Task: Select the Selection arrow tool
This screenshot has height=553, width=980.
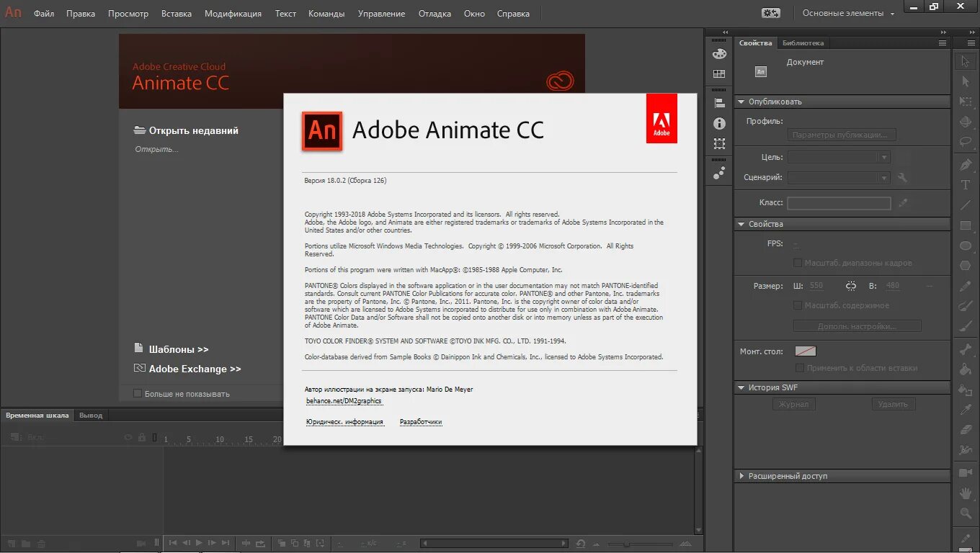Action: point(966,62)
